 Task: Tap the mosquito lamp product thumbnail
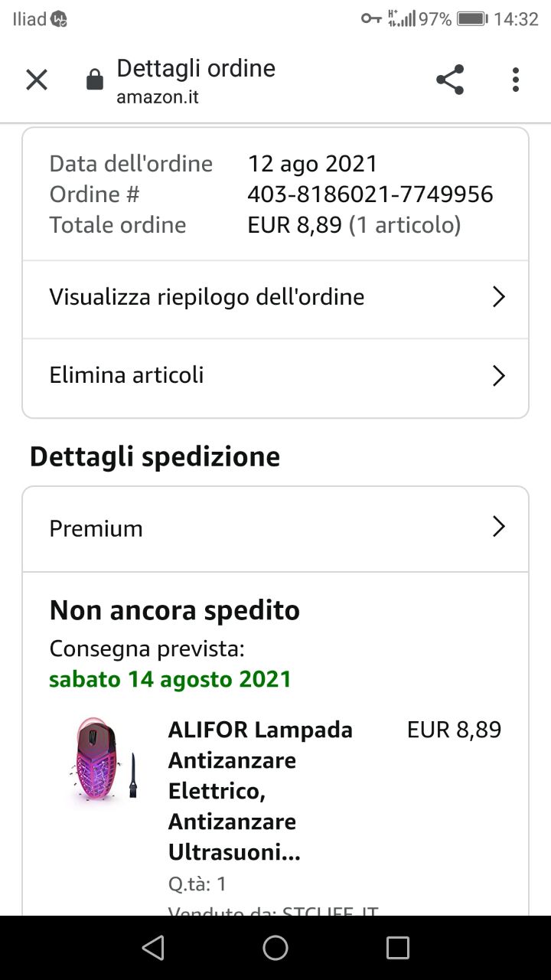point(101,760)
